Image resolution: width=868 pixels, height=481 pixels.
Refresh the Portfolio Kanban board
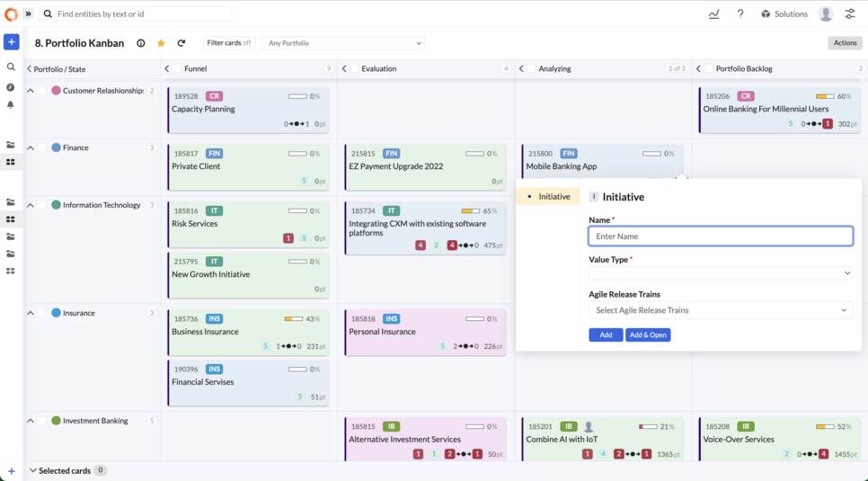pyautogui.click(x=181, y=43)
